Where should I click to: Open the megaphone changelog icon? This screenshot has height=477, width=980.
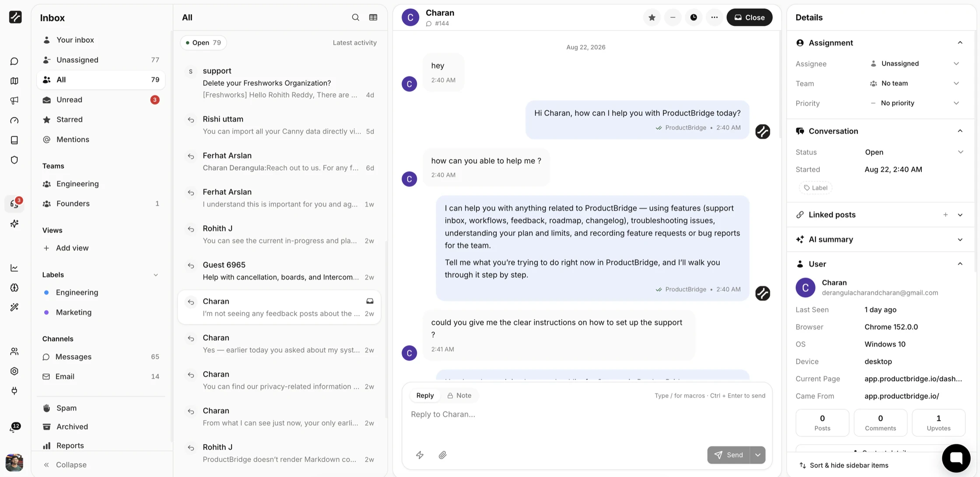14,101
